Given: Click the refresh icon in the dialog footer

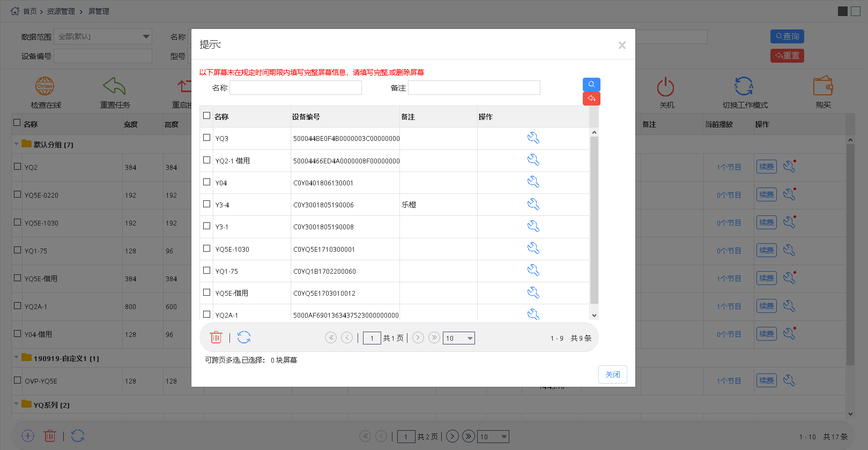Looking at the screenshot, I should (x=244, y=337).
